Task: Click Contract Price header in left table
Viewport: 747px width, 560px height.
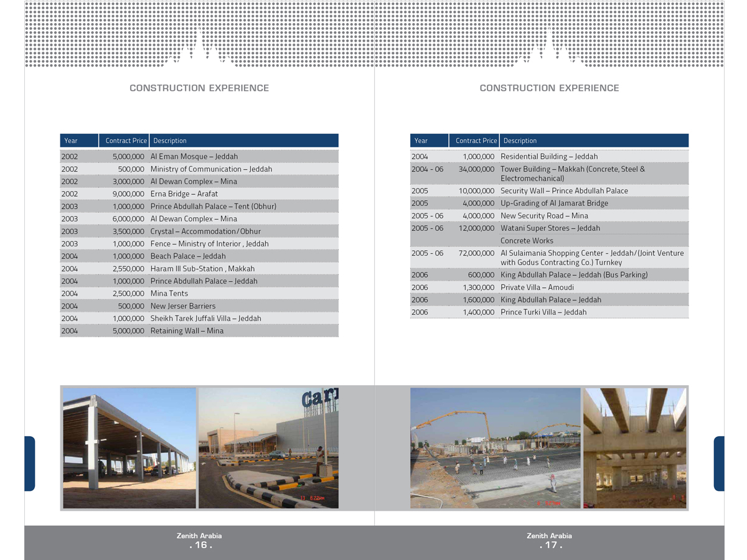Action: coord(126,141)
